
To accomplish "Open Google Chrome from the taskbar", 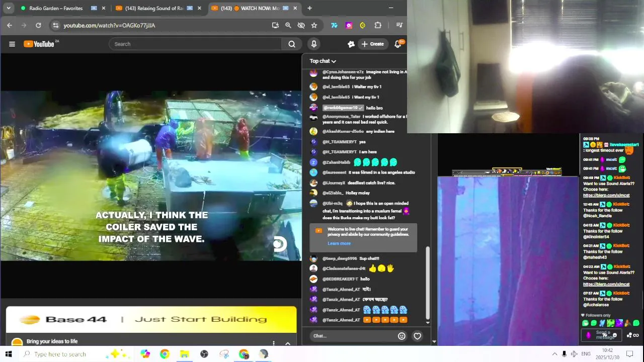I will tap(165, 354).
